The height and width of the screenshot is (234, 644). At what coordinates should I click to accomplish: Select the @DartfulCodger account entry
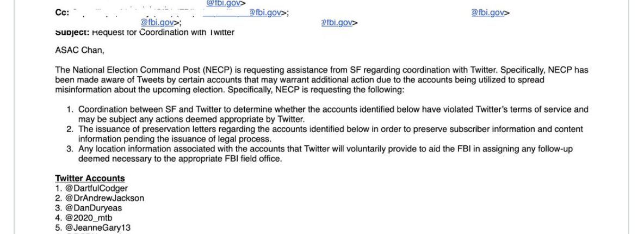pos(91,188)
